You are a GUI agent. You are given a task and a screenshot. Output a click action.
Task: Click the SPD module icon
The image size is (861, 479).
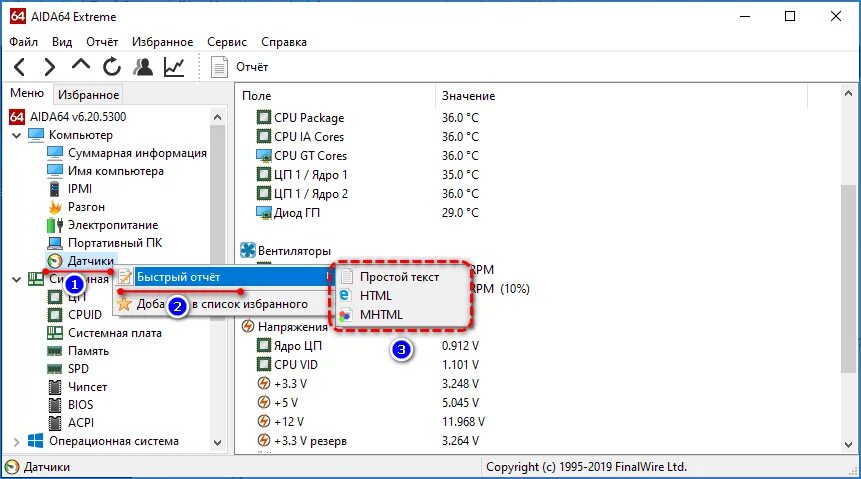[55, 369]
